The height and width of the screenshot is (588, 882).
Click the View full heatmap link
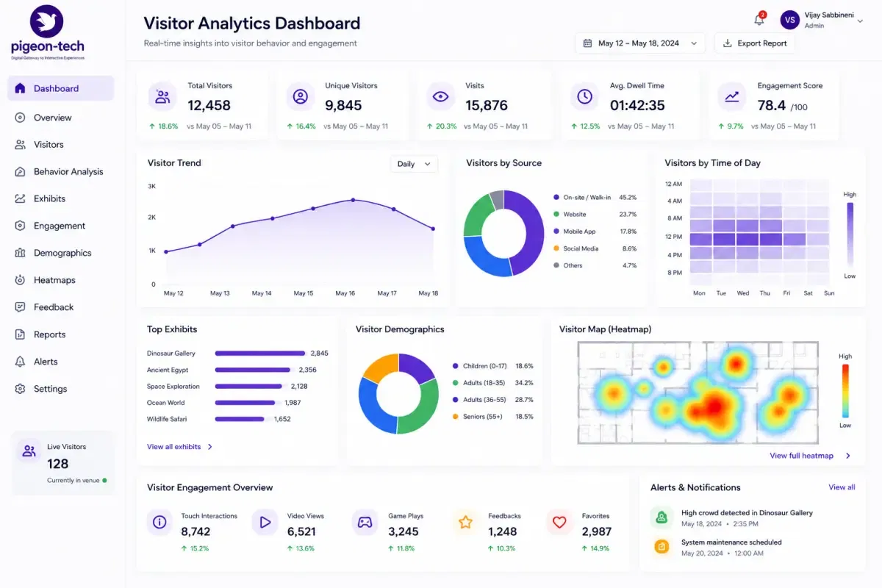(x=810, y=456)
